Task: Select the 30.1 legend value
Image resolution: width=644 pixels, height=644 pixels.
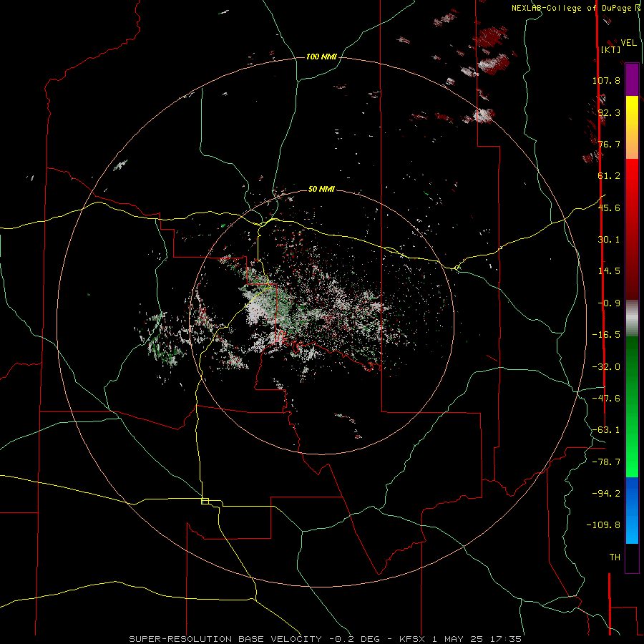Action: [609, 240]
